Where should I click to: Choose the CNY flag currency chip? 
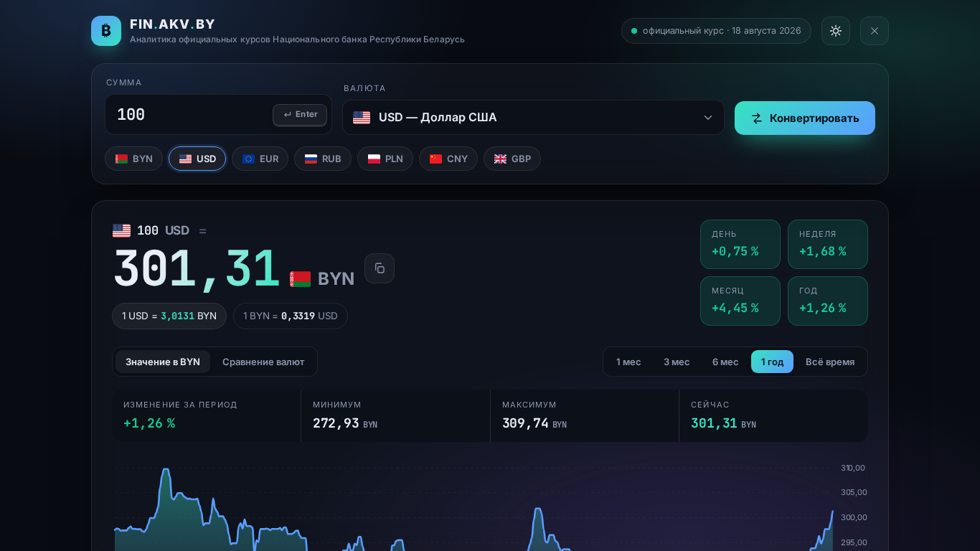(448, 159)
